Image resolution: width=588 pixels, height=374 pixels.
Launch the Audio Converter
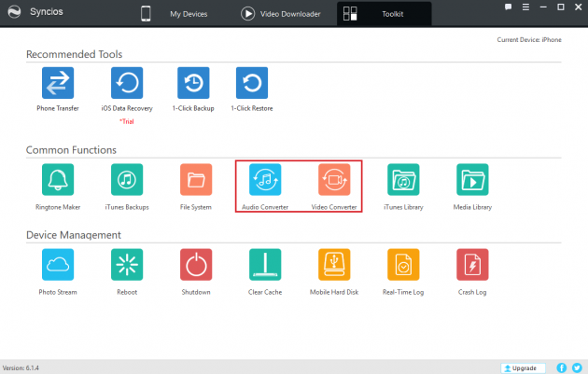(x=265, y=179)
